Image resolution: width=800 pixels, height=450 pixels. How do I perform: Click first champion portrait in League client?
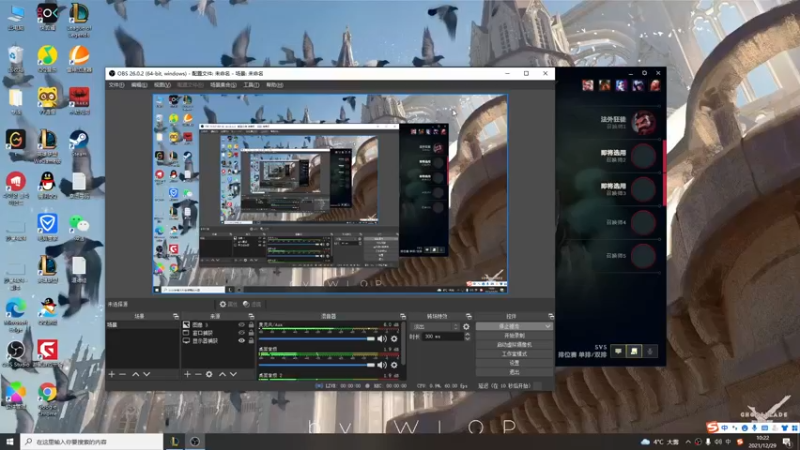tap(588, 85)
